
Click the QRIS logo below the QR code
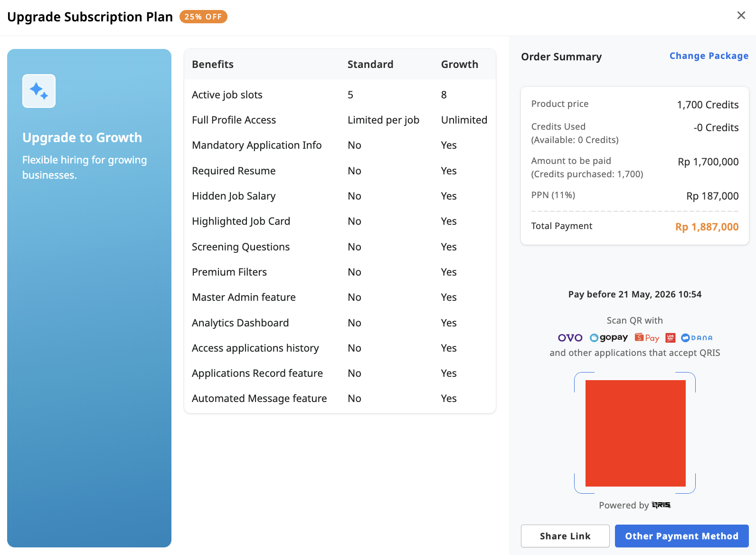click(x=661, y=505)
